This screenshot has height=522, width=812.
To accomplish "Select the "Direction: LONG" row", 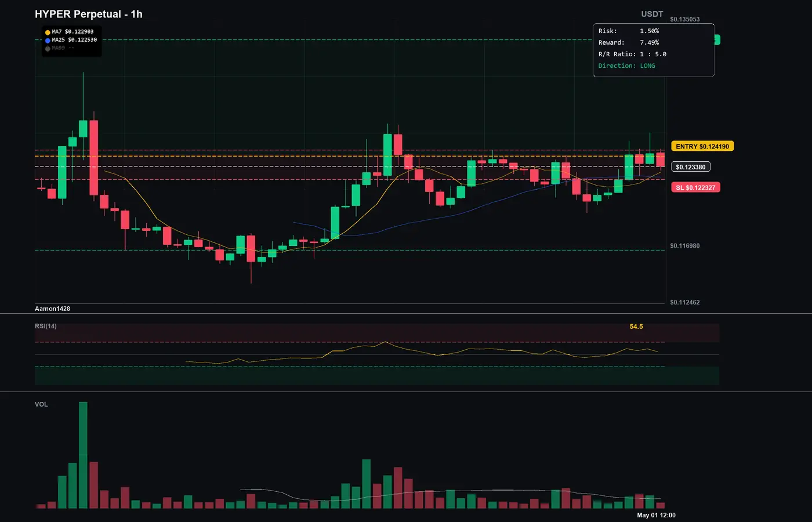I will click(627, 66).
